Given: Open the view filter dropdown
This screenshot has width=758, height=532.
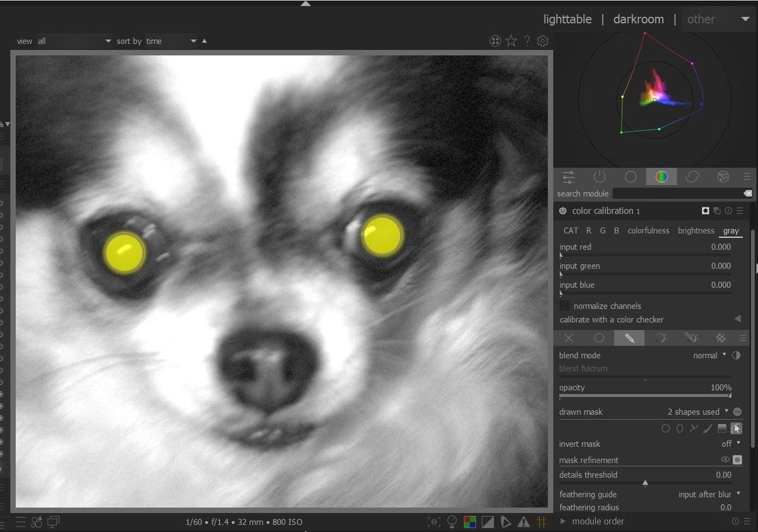Looking at the screenshot, I should tap(75, 41).
